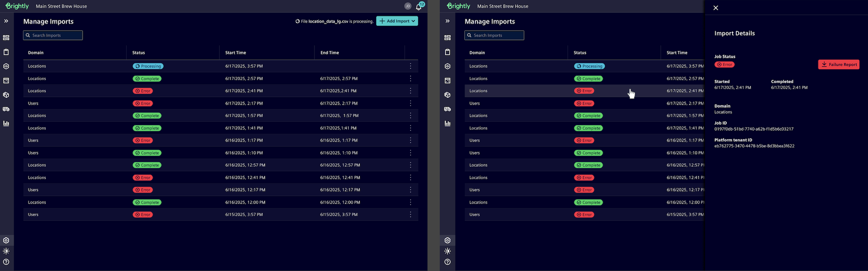This screenshot has width=868, height=271.
Task: Open the clipboard icon in right screen sidebar
Action: pyautogui.click(x=447, y=52)
